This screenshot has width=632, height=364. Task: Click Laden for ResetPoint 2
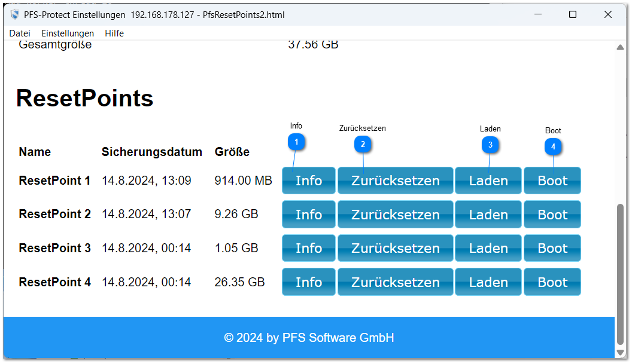click(488, 215)
